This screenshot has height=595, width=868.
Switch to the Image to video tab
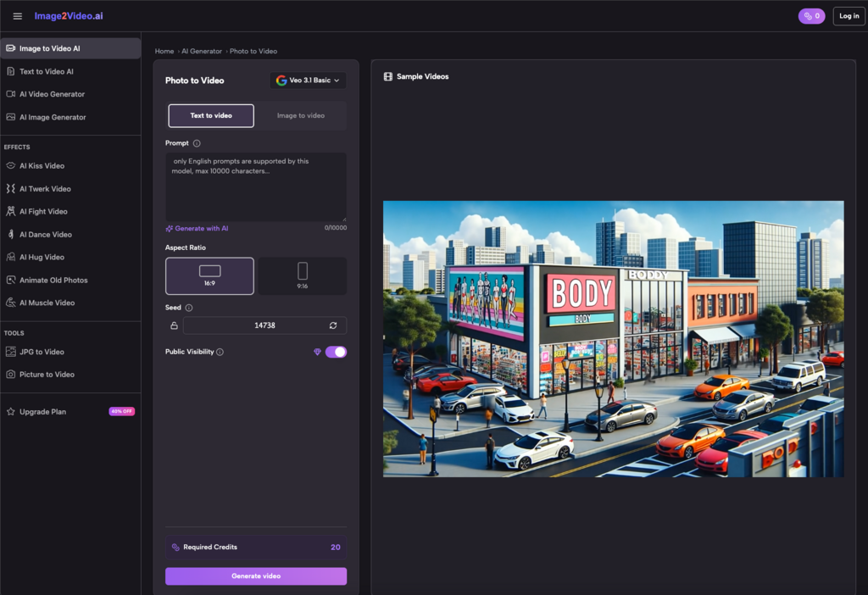301,115
